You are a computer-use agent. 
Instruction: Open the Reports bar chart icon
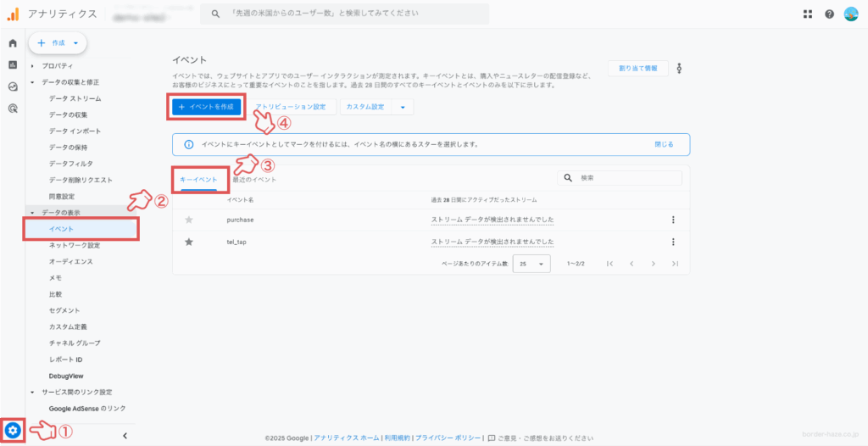(13, 64)
